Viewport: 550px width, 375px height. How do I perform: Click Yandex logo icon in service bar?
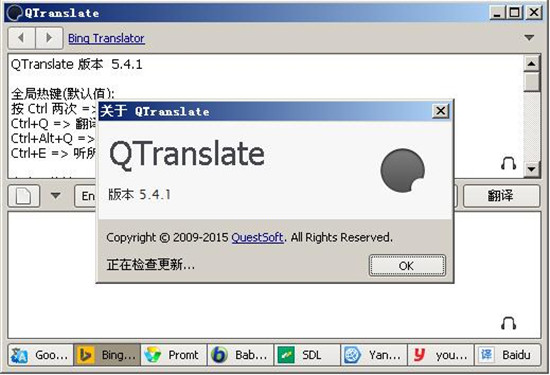[352, 355]
